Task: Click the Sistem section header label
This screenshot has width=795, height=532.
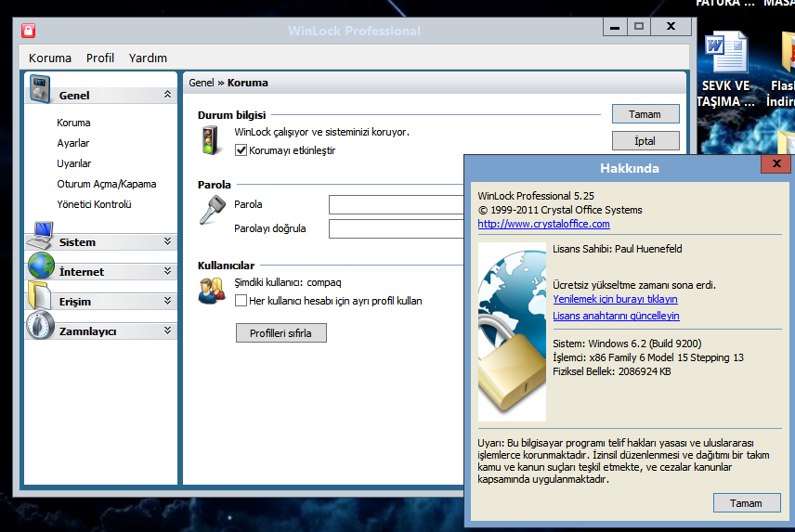Action: point(77,242)
